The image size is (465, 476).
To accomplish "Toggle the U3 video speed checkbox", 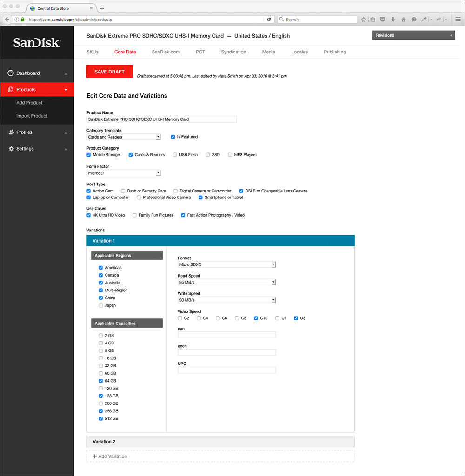I will (x=296, y=318).
